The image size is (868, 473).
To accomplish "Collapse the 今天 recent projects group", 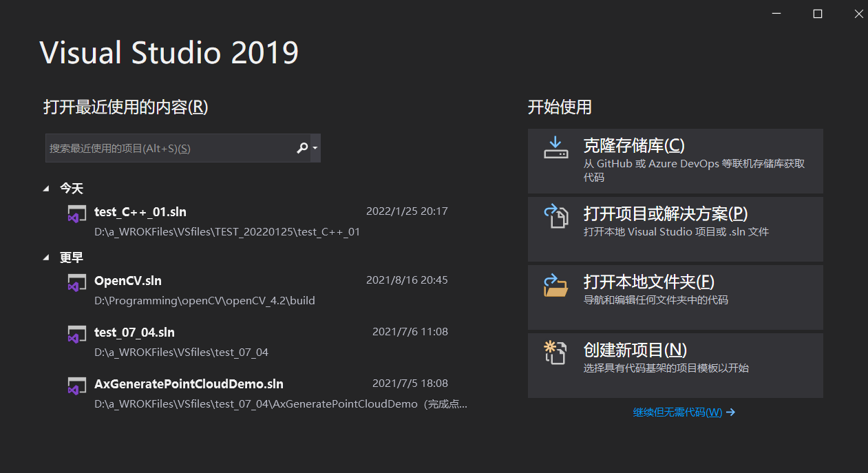I will click(x=45, y=188).
